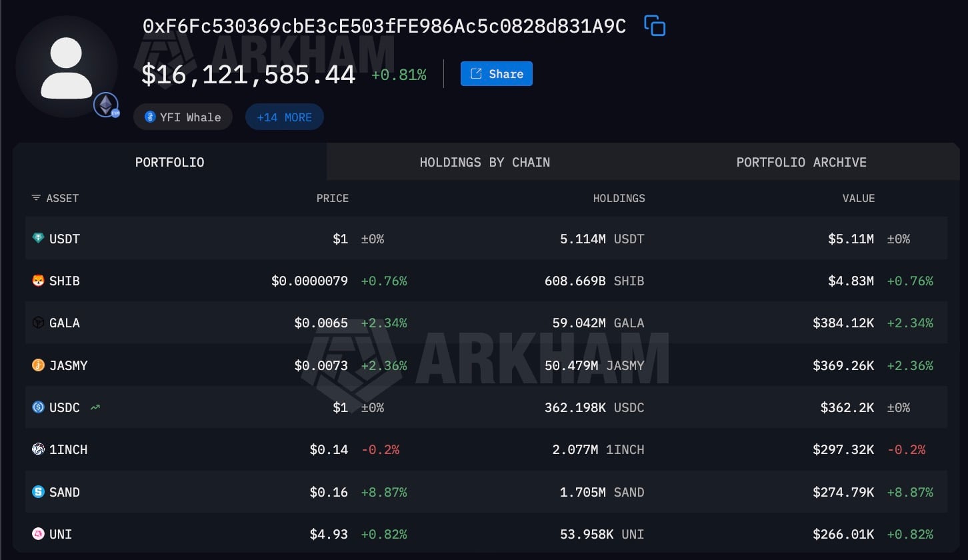
Task: Click the UNI price $4.93
Action: click(x=329, y=534)
